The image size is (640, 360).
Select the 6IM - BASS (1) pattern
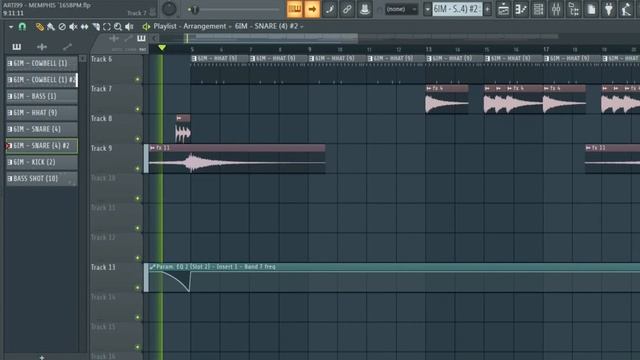point(42,96)
